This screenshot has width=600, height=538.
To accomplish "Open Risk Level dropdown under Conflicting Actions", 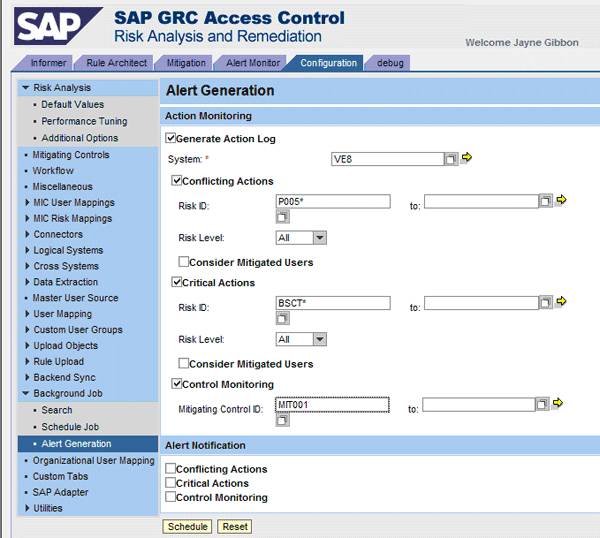I will click(319, 238).
